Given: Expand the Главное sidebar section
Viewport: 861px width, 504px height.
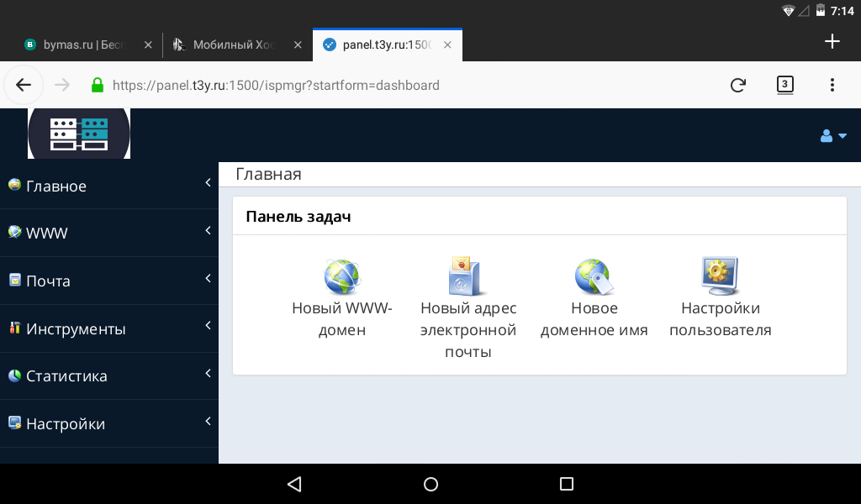Looking at the screenshot, I should (x=109, y=186).
